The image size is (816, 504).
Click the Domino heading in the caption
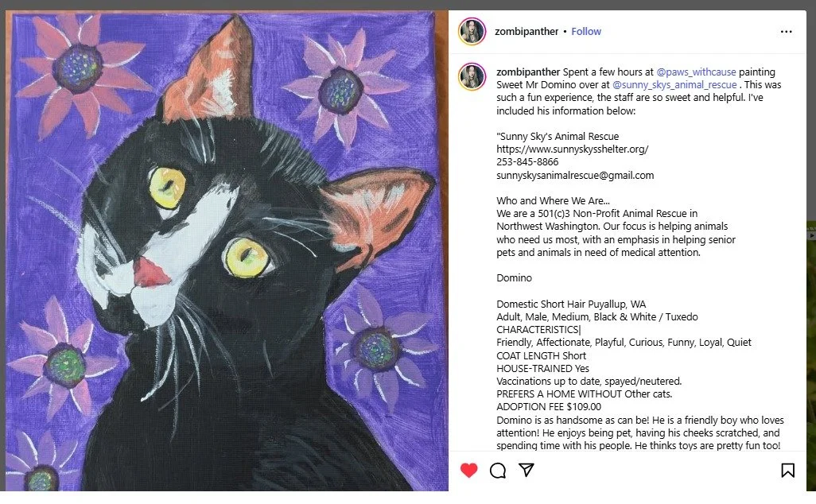514,277
